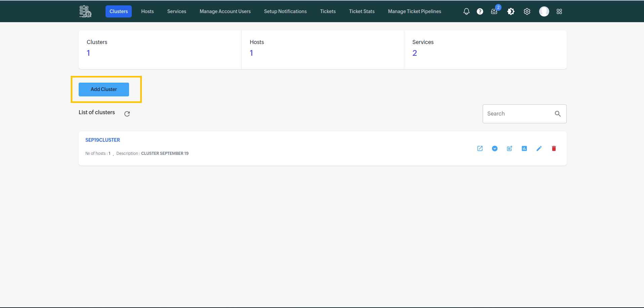Click the add note icon for SEP19CLUSTER

(510, 148)
